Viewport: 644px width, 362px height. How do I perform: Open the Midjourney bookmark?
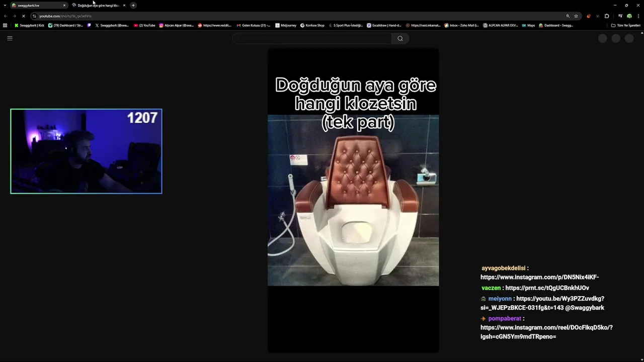pyautogui.click(x=286, y=25)
